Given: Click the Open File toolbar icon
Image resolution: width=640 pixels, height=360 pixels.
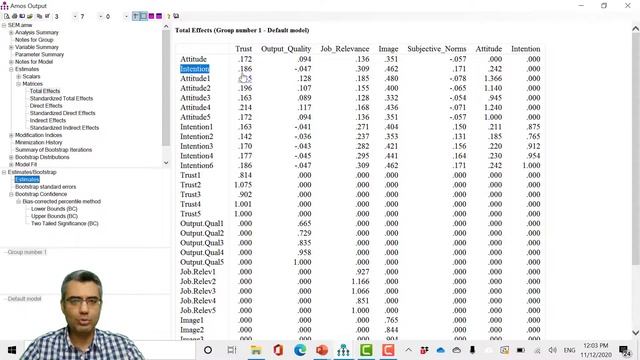Looking at the screenshot, I should click(30, 16).
